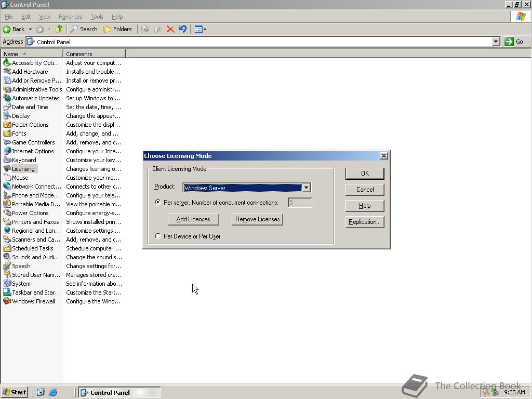This screenshot has width=532, height=399.
Task: Sort by the Name column header
Action: click(32, 54)
